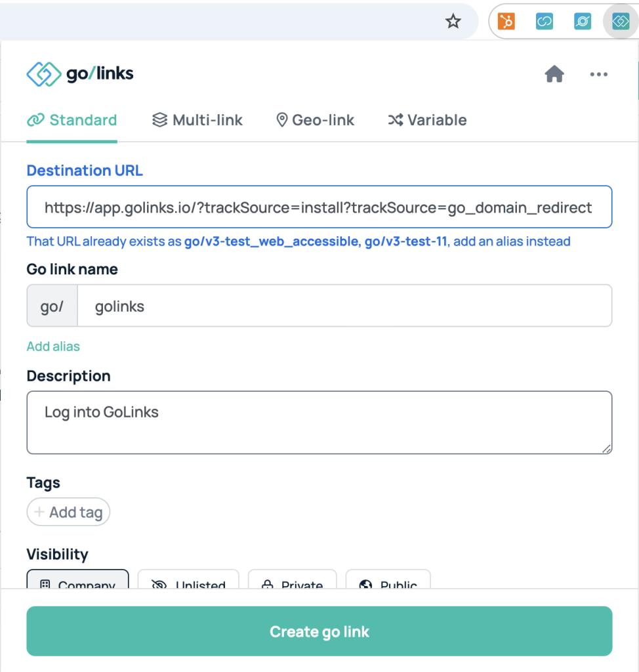Open the three-dot overflow menu
This screenshot has width=639, height=672.
[598, 74]
